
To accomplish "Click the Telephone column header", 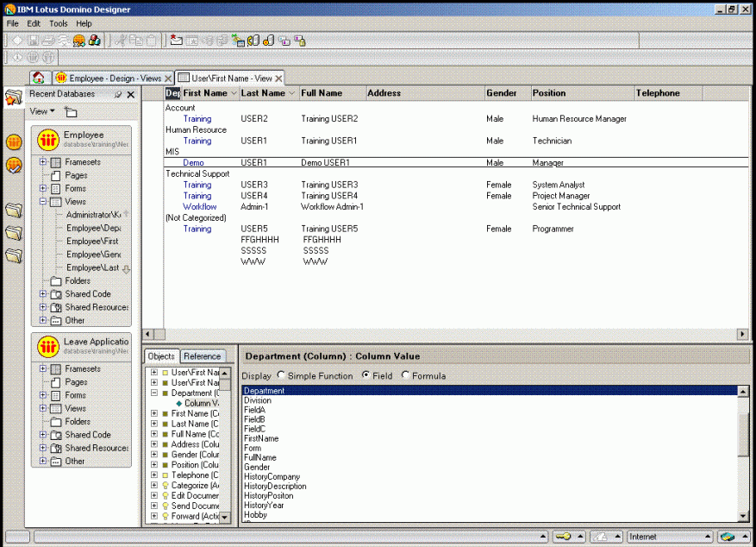I will point(668,93).
